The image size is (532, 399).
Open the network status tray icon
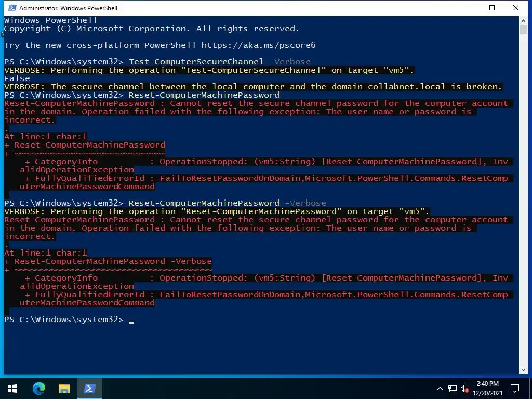(x=453, y=389)
